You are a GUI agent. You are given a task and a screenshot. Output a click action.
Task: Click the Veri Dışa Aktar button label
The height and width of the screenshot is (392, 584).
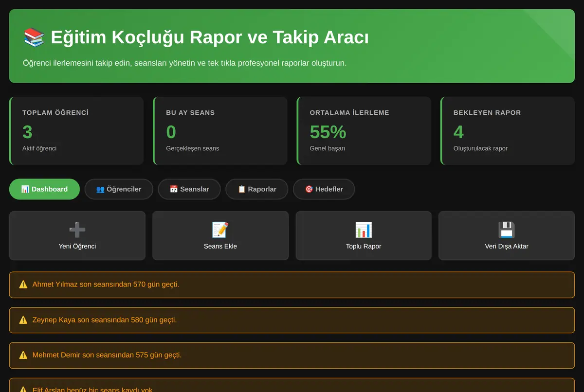507,246
